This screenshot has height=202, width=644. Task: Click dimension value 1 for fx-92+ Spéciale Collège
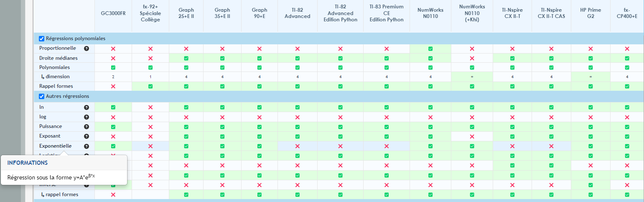(150, 77)
